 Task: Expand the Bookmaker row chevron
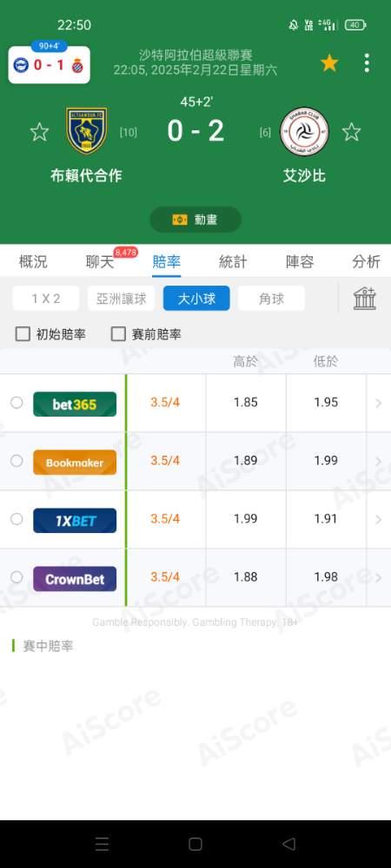[379, 461]
